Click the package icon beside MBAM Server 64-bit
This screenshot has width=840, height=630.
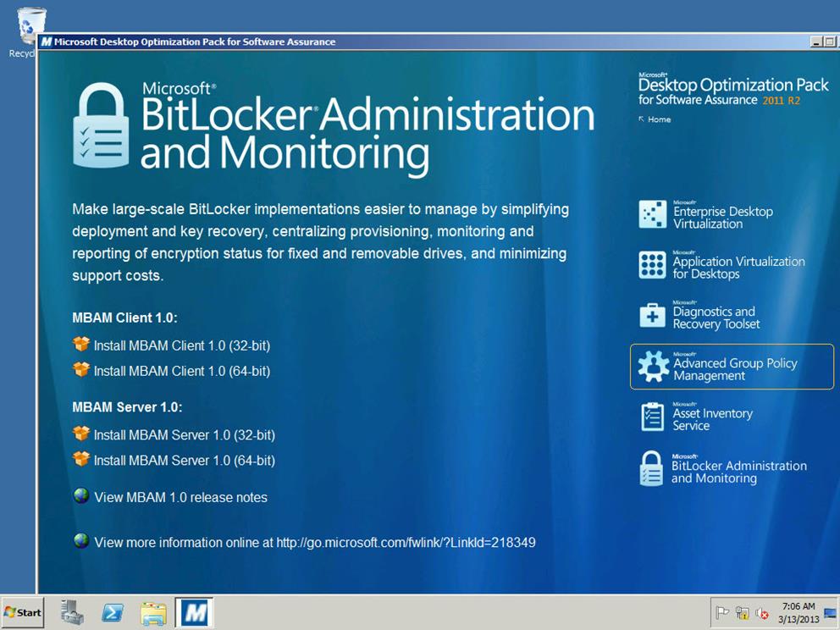81,459
